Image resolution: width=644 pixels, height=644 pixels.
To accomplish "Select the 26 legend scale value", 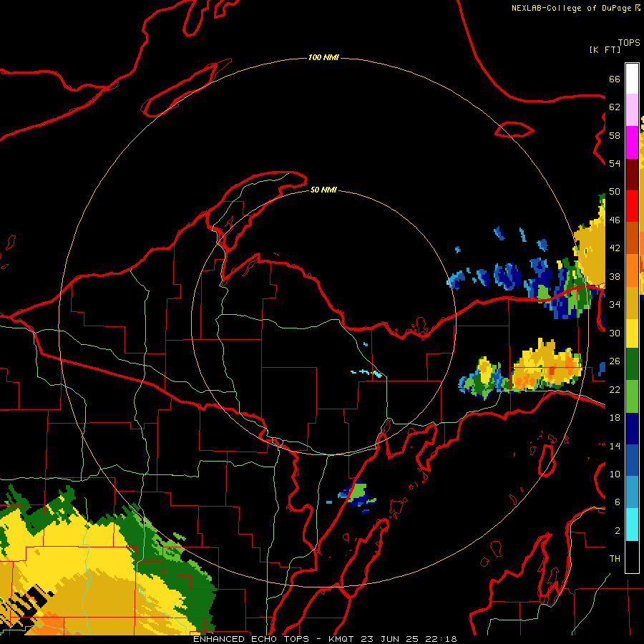I will point(615,361).
